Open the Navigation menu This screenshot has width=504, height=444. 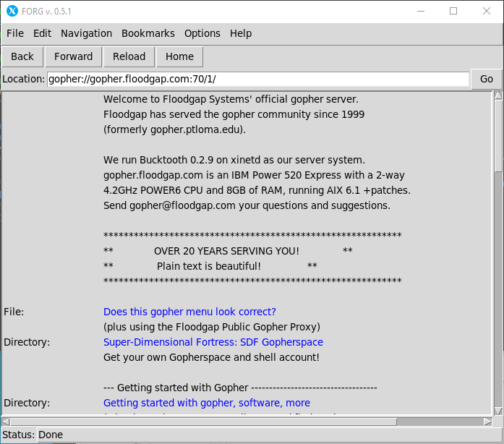point(87,33)
